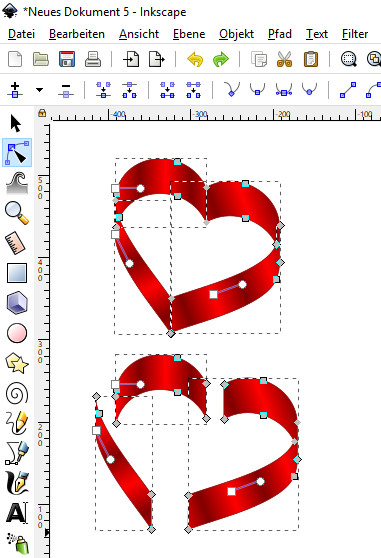The height and width of the screenshot is (558, 381).
Task: Open the Pfad menu
Action: pyautogui.click(x=280, y=34)
